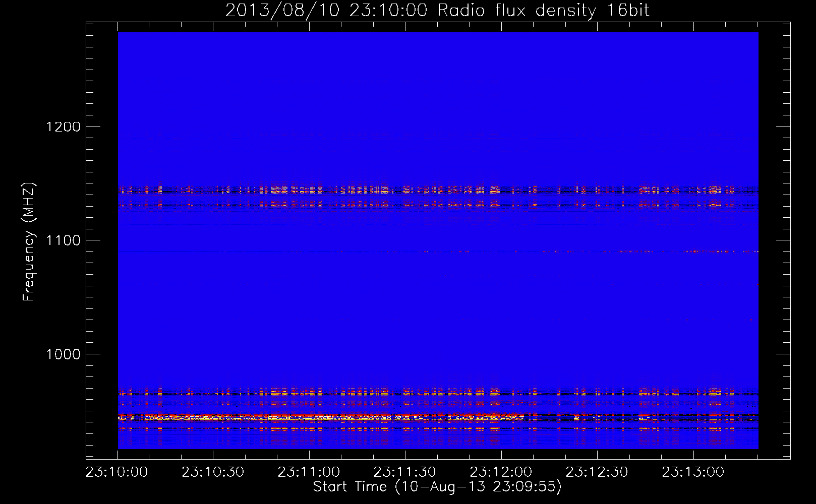Select the 1100 frequency tick label
The image size is (816, 504).
coord(63,240)
